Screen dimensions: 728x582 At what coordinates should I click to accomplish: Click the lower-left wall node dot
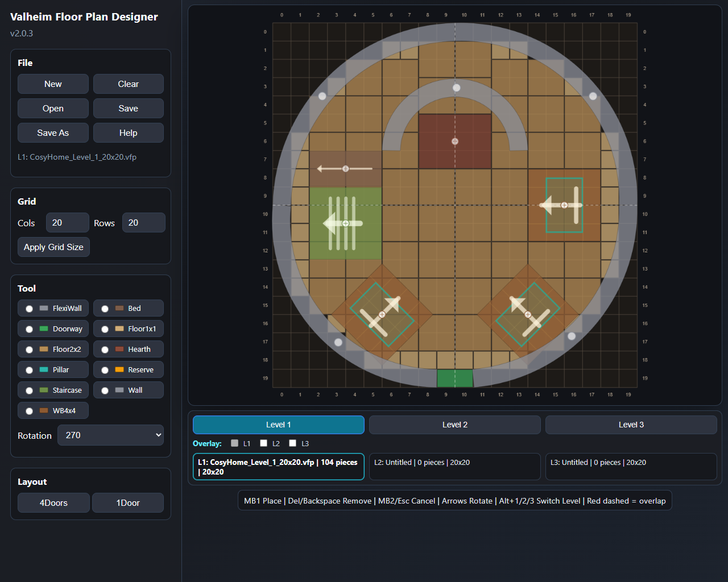tap(338, 342)
